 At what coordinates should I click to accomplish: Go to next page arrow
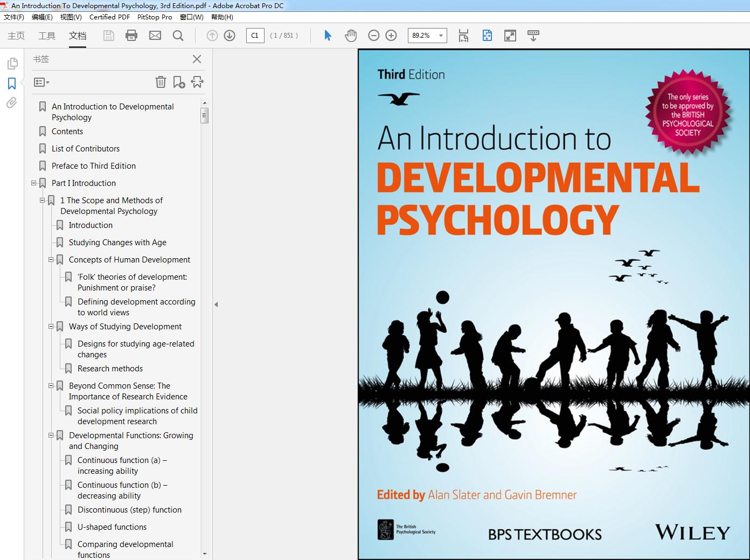pos(230,36)
